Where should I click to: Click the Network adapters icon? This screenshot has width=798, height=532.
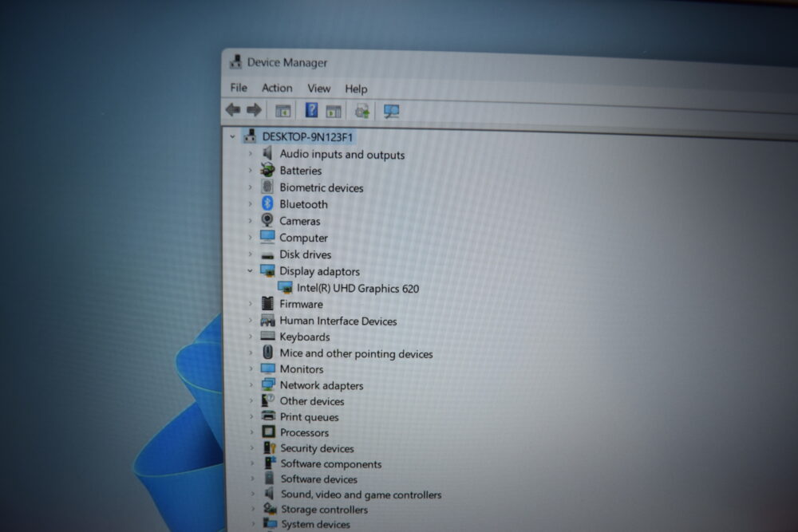(268, 384)
